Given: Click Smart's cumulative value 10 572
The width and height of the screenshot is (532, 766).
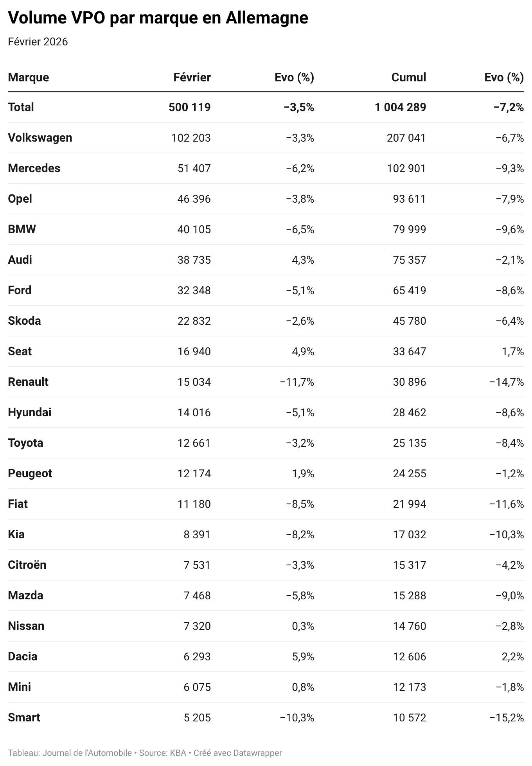Looking at the screenshot, I should coord(409,717).
